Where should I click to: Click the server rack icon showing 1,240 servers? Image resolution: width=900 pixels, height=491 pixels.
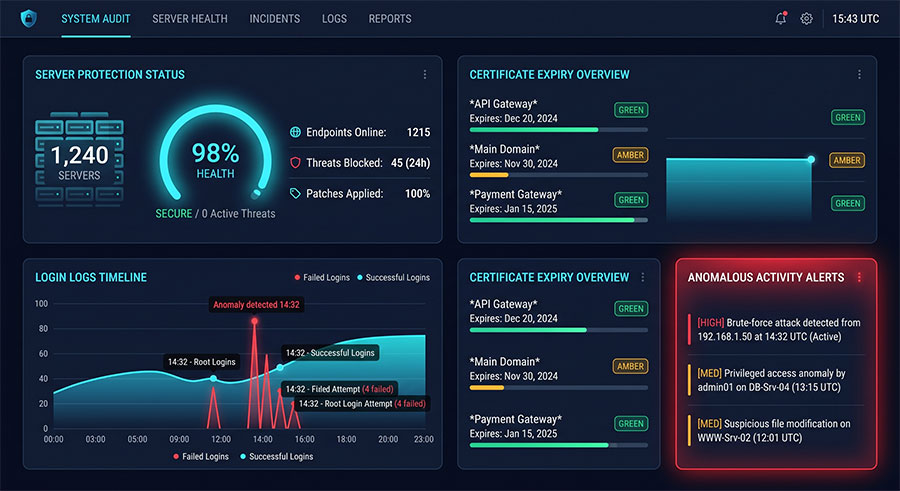79,159
